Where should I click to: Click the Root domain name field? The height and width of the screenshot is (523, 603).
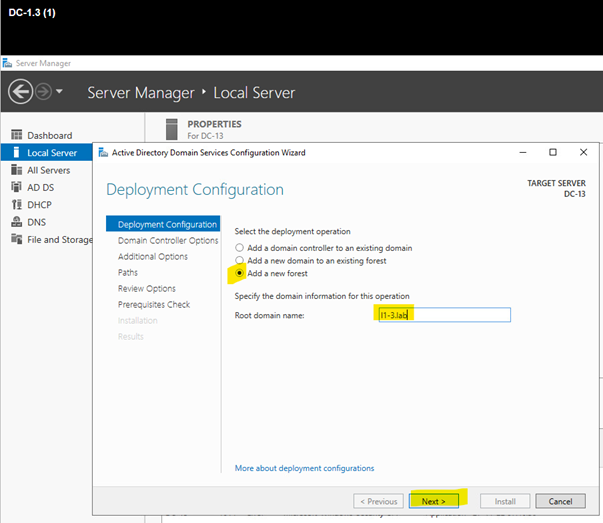click(445, 315)
